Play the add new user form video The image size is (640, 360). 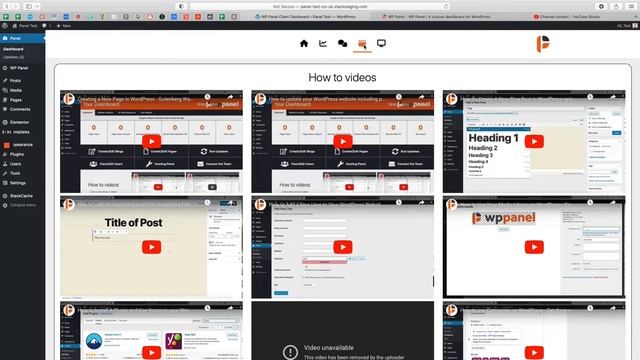point(343,247)
